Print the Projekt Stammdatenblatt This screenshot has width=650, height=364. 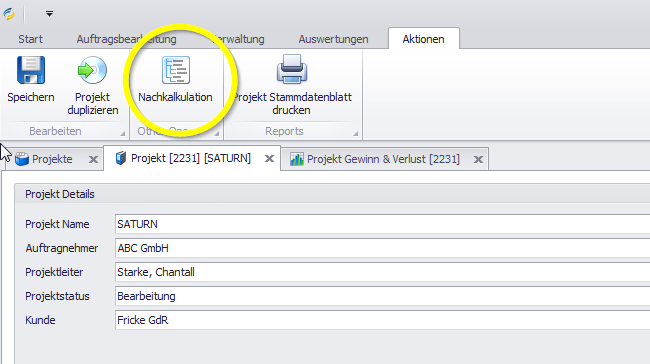(x=292, y=85)
